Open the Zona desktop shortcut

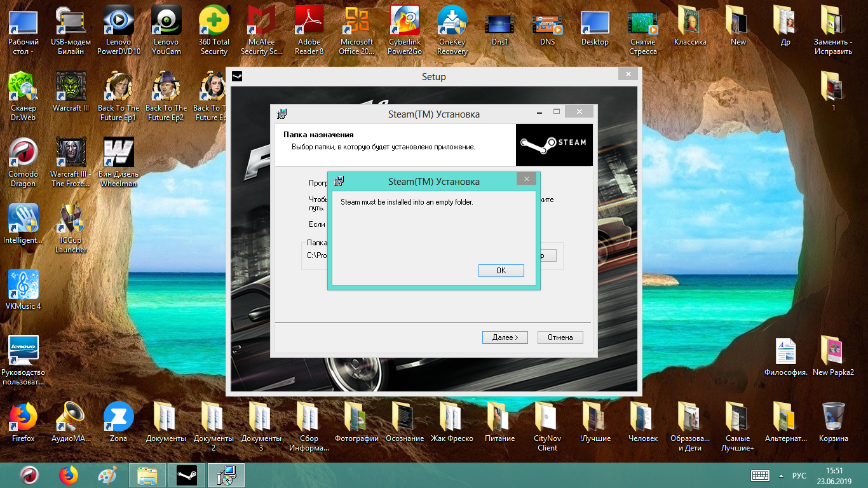[x=118, y=422]
